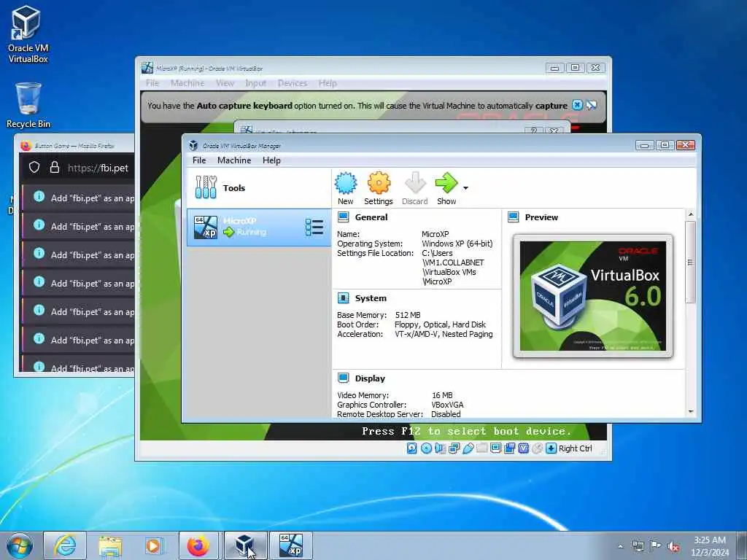Click the New machine icon in the Manager toolbar

(345, 183)
